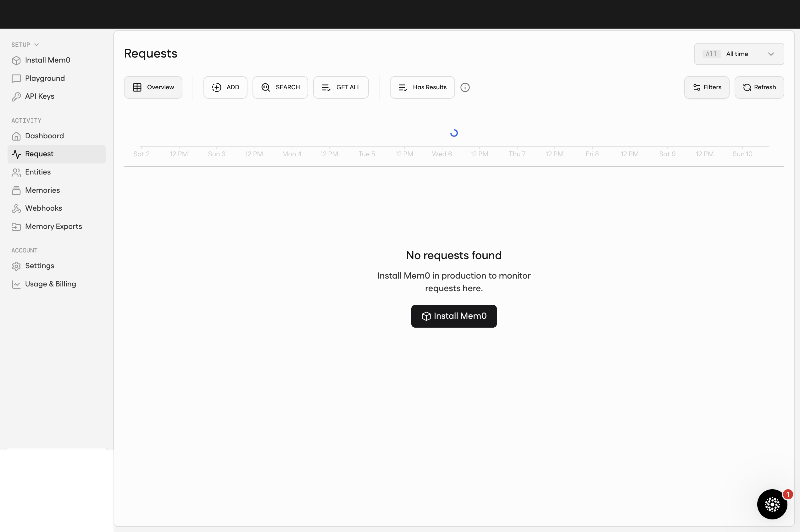Go to the Dashboard page

click(57, 136)
